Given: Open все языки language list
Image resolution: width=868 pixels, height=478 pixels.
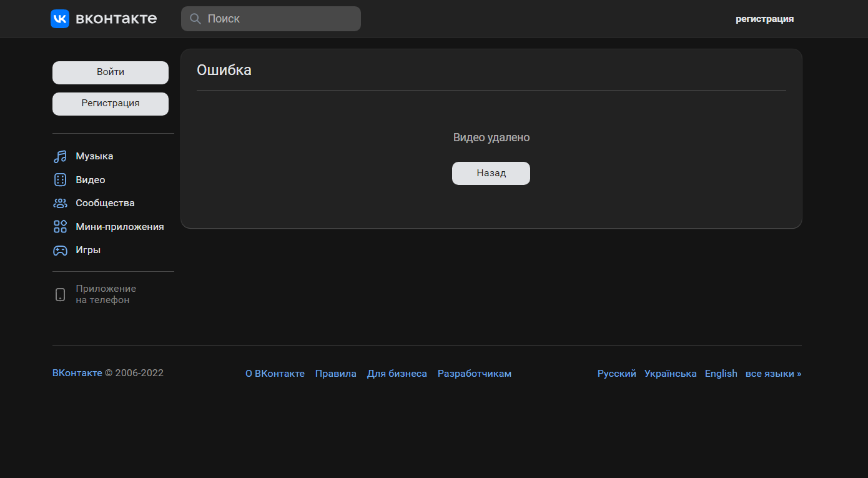Looking at the screenshot, I should pos(774,374).
